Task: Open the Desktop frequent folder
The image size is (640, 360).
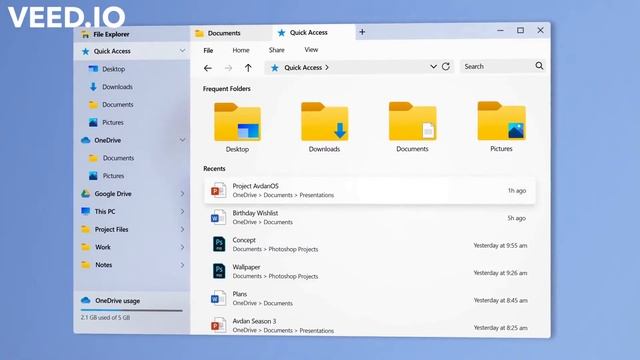Action: point(237,127)
